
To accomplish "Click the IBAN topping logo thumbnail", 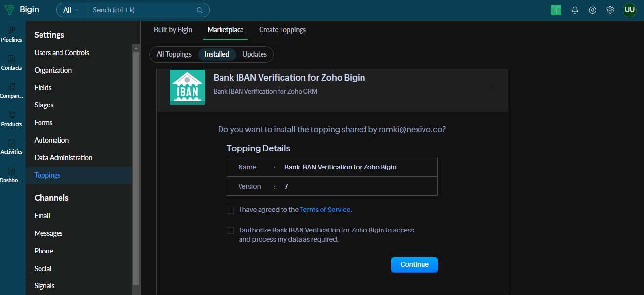I will click(x=187, y=87).
